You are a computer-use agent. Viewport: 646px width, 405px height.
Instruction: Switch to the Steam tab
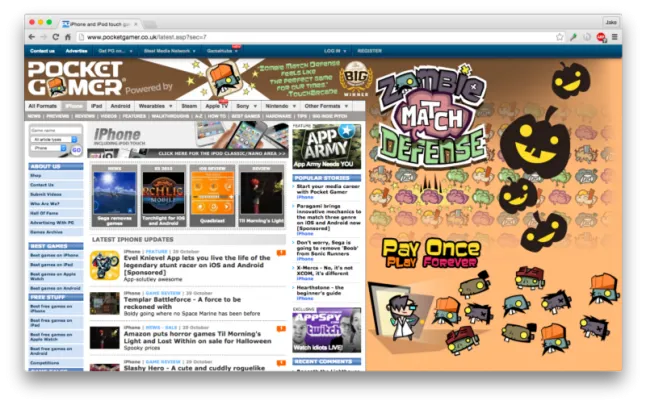pos(189,106)
